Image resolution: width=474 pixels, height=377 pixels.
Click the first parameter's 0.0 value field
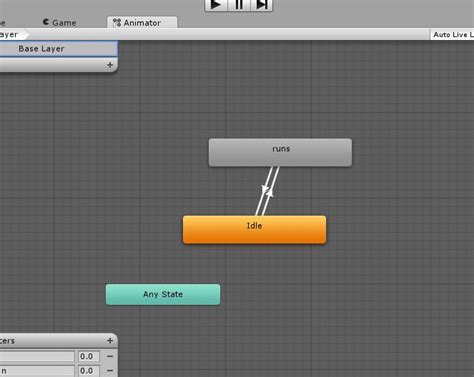(89, 356)
